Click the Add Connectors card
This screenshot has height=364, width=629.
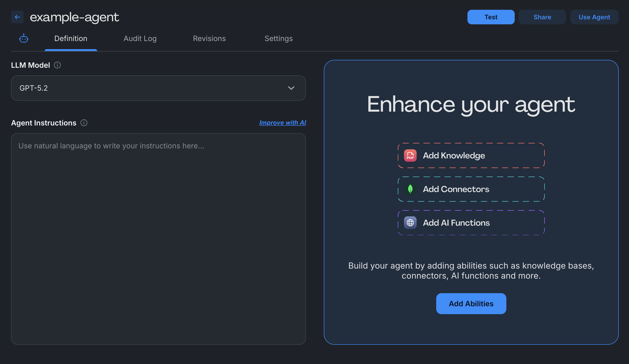(x=471, y=189)
